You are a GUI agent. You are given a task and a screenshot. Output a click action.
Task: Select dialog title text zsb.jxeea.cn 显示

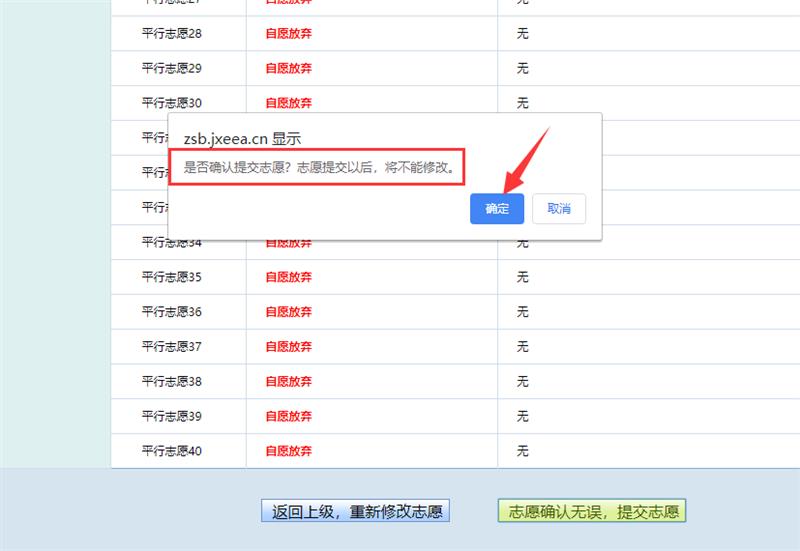pos(242,138)
